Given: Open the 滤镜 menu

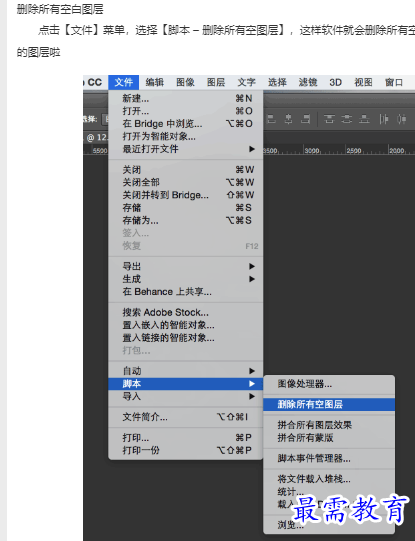Looking at the screenshot, I should [308, 82].
